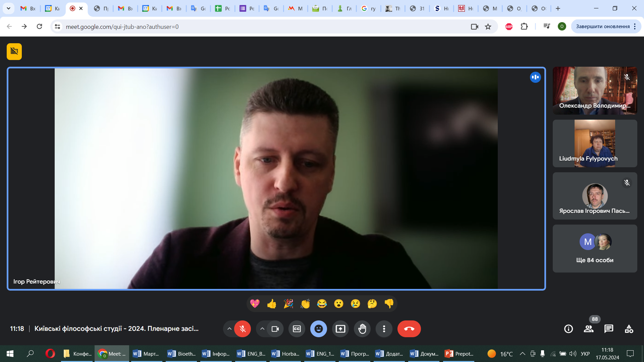Open the tab search dropdown in Chrome
The width and height of the screenshot is (644, 362).
pos(8,8)
